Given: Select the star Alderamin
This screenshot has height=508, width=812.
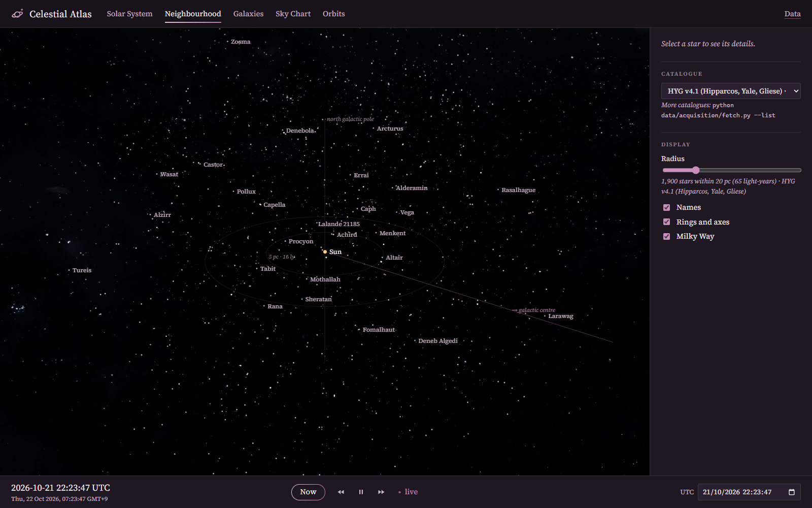Looking at the screenshot, I should 411,188.
